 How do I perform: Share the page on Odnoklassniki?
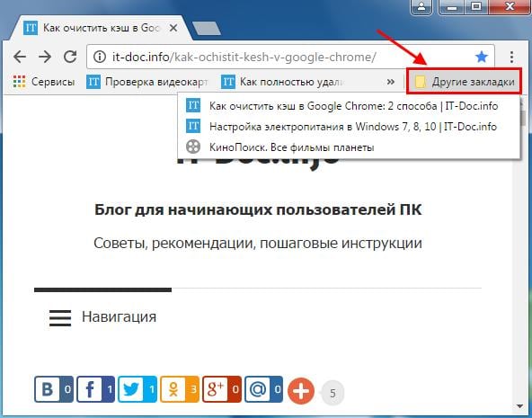(180, 389)
